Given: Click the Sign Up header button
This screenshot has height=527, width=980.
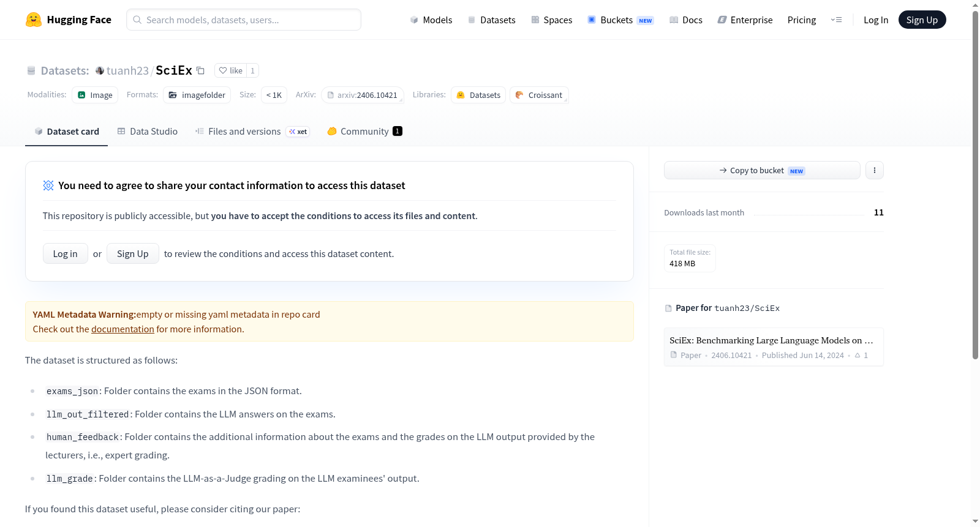Looking at the screenshot, I should pos(922,20).
